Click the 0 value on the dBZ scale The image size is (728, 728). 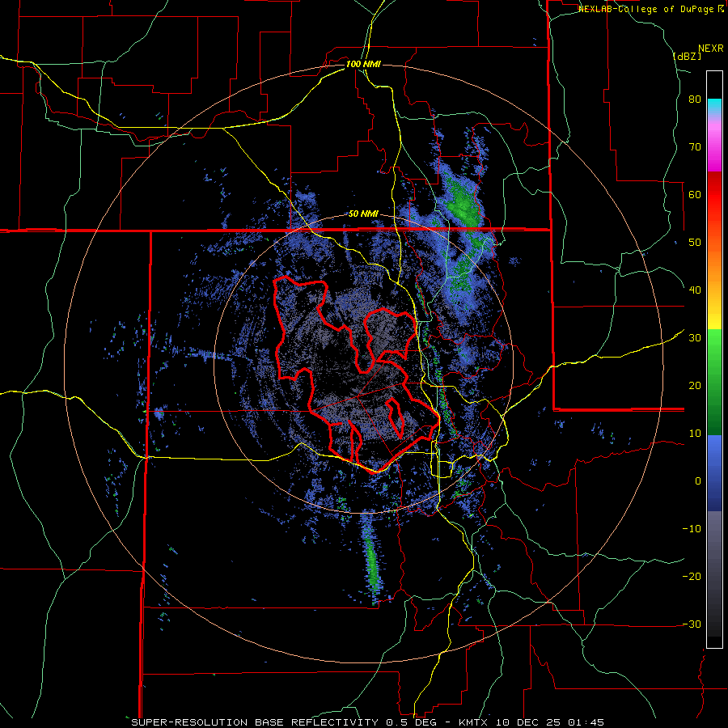698,481
